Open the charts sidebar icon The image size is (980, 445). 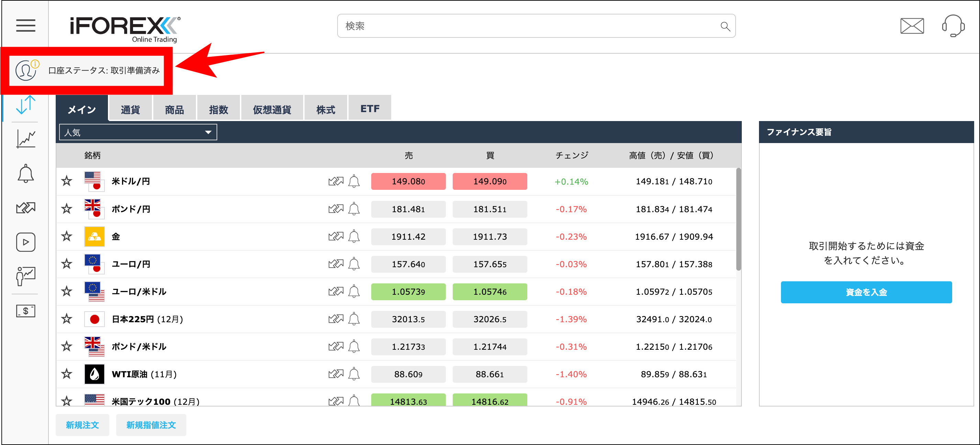coord(25,138)
